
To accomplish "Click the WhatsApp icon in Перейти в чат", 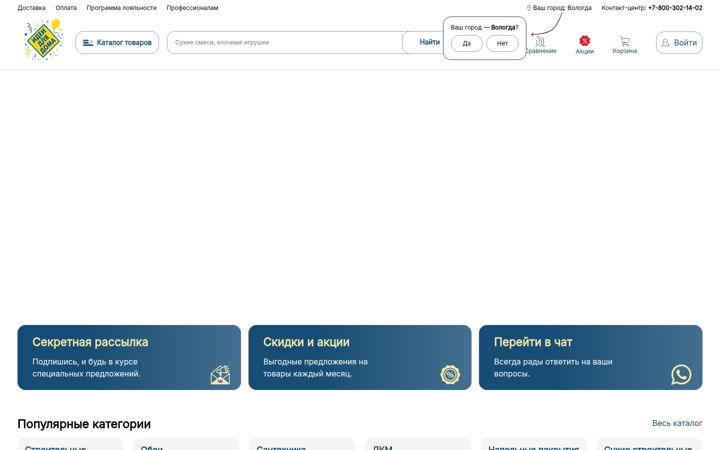I will point(681,375).
